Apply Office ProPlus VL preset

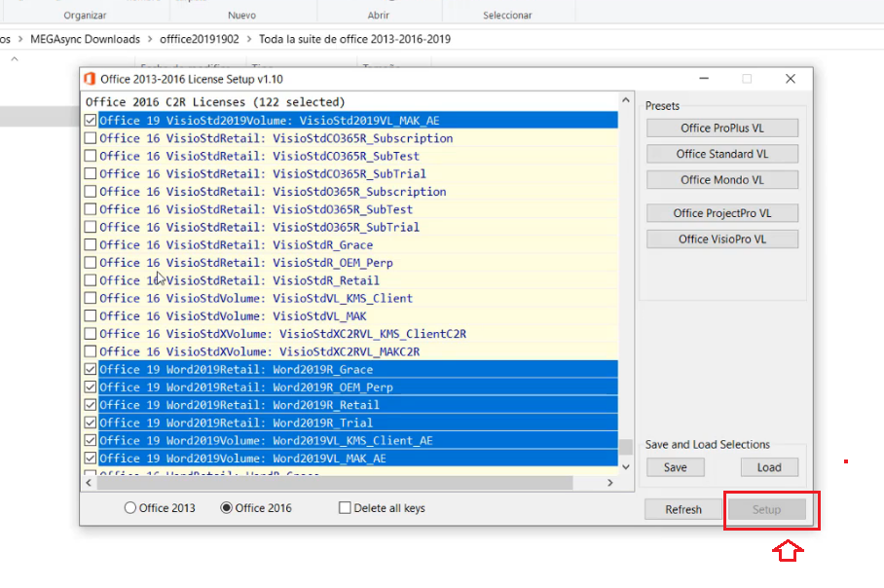722,128
